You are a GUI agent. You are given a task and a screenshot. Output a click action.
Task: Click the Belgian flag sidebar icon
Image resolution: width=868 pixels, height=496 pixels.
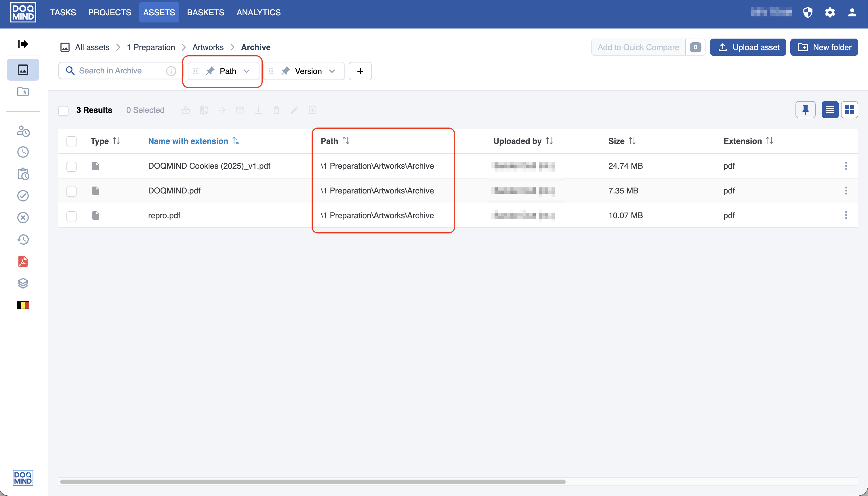click(23, 305)
